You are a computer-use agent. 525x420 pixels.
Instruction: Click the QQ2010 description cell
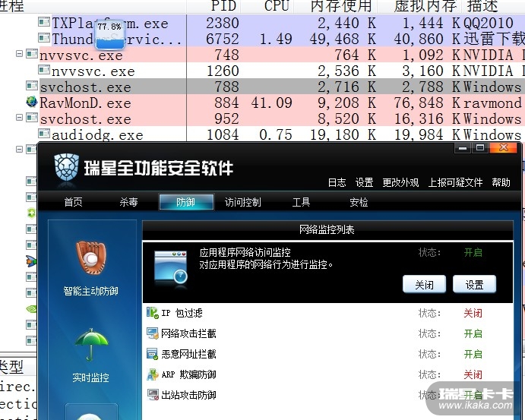pos(489,23)
